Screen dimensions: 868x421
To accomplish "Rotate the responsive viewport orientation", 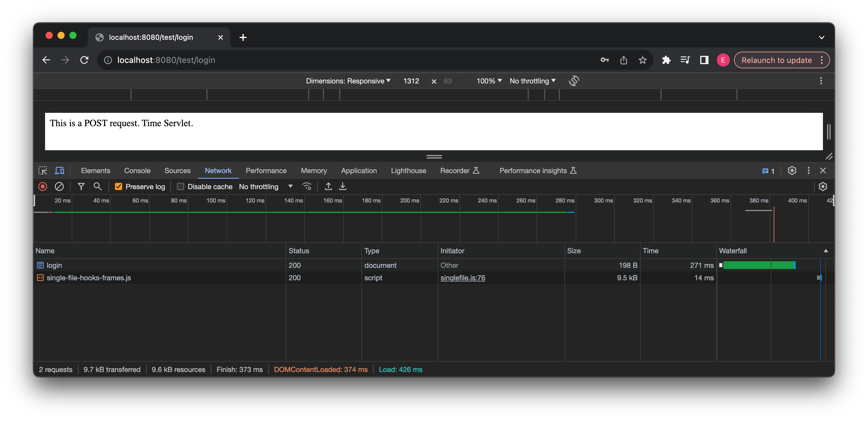I will click(574, 81).
